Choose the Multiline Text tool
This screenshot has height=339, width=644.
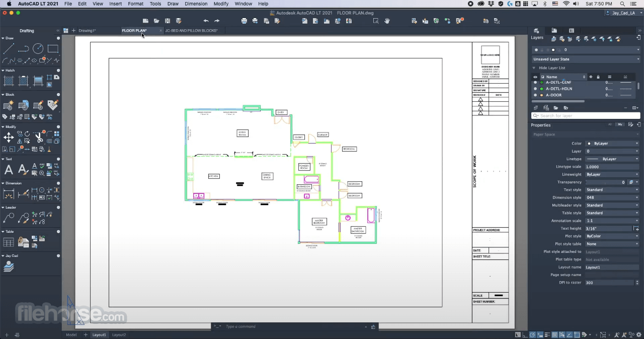[9, 170]
